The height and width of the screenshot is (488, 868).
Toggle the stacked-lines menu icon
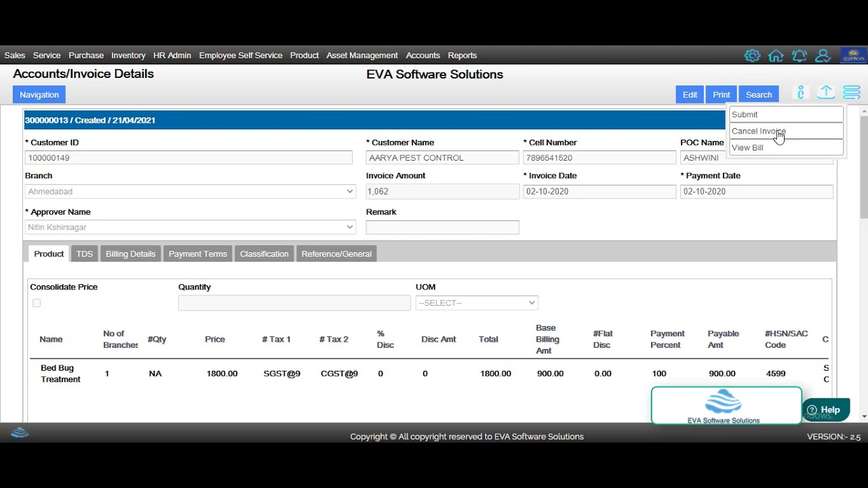(852, 93)
